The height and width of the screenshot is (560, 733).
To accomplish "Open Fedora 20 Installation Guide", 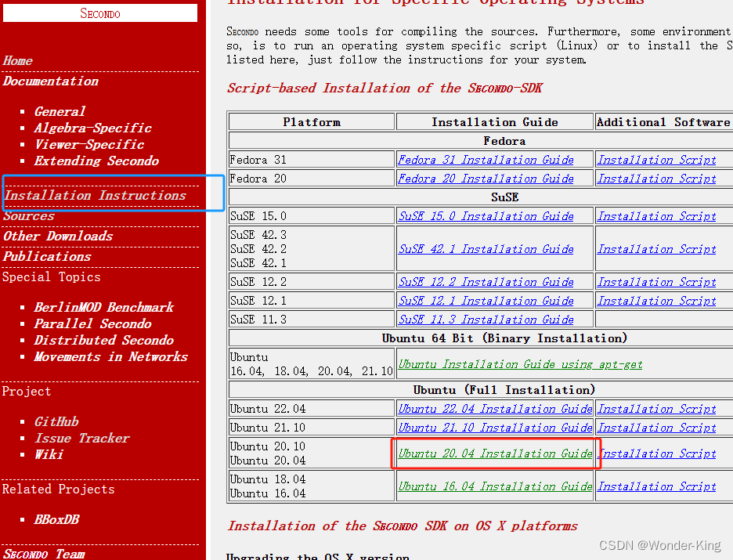I will [486, 179].
